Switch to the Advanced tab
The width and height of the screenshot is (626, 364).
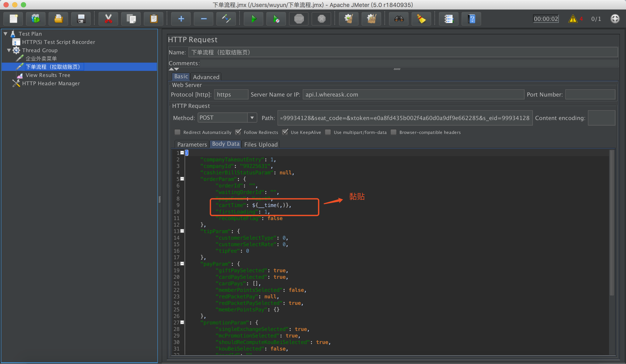(x=206, y=77)
